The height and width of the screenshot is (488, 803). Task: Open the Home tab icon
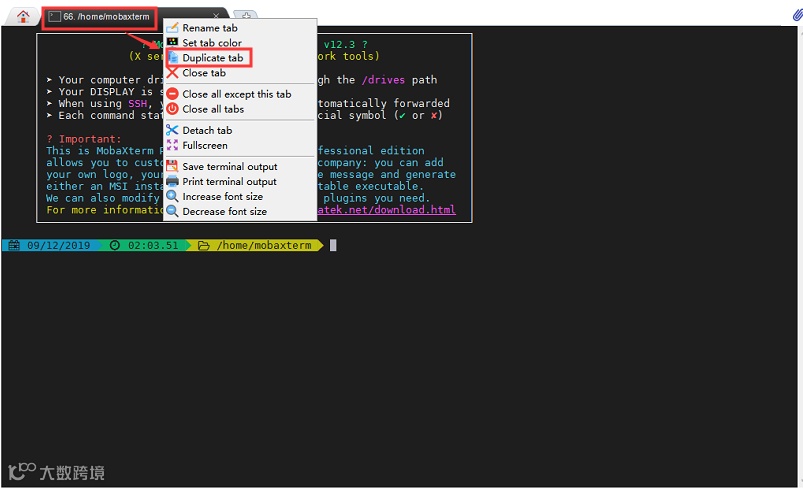tap(23, 16)
